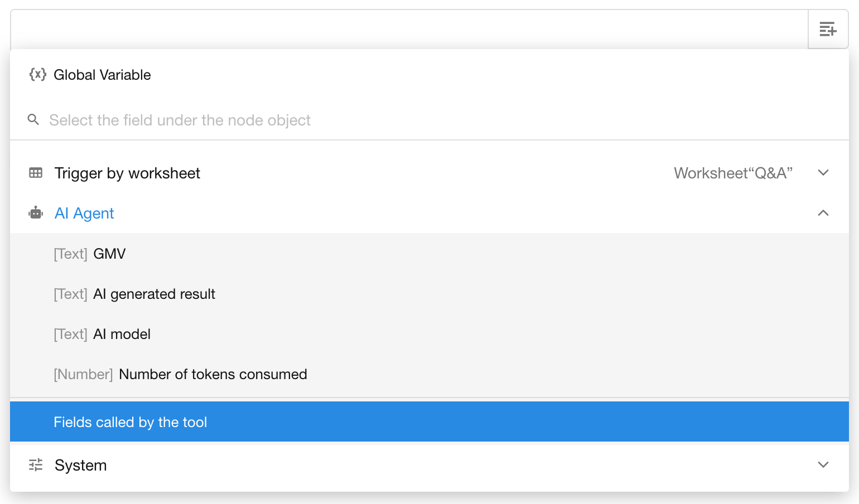859x504 pixels.
Task: Click the System node label
Action: 81,465
